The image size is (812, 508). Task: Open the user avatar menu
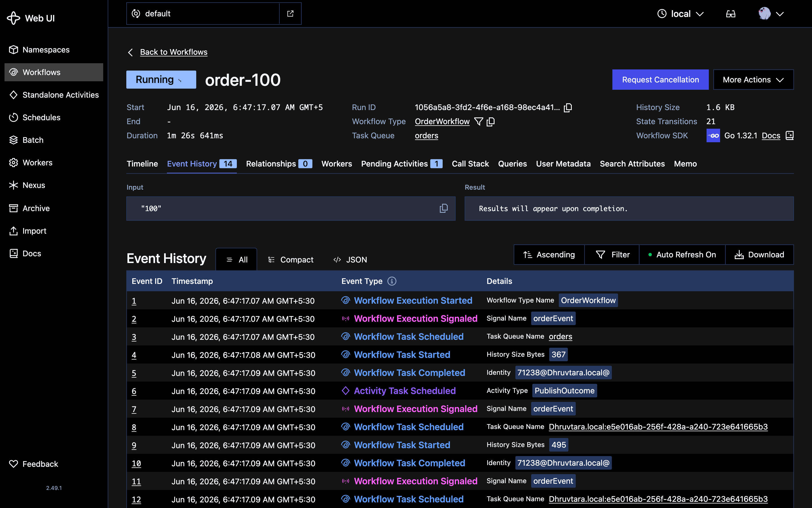[x=771, y=14]
